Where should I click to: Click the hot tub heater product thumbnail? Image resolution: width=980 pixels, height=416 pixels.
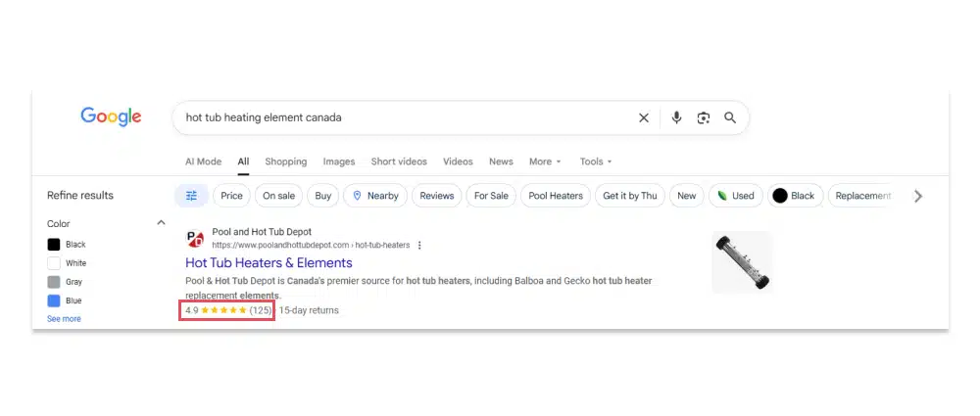tap(742, 262)
